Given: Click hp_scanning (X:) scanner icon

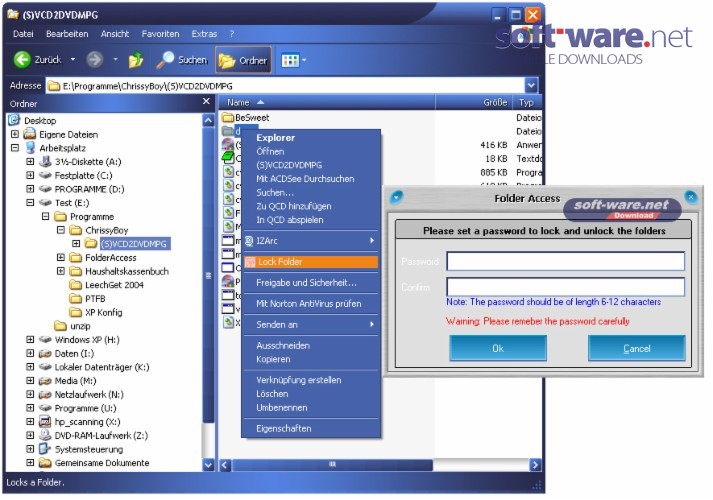Looking at the screenshot, I should [x=45, y=422].
